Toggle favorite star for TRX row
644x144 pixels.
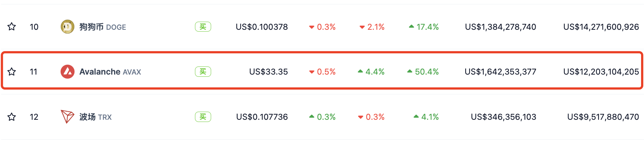(12, 117)
